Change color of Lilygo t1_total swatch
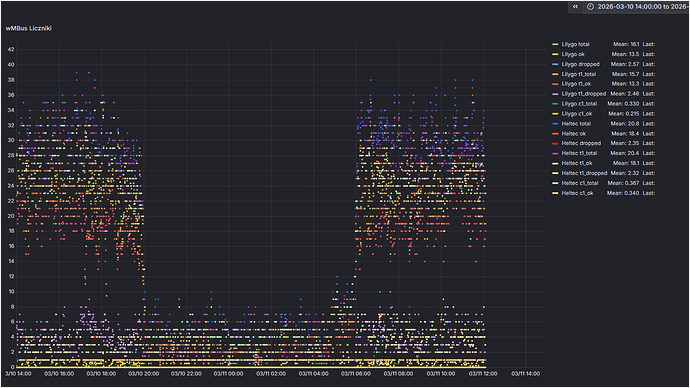This screenshot has width=690, height=388. pyautogui.click(x=555, y=74)
